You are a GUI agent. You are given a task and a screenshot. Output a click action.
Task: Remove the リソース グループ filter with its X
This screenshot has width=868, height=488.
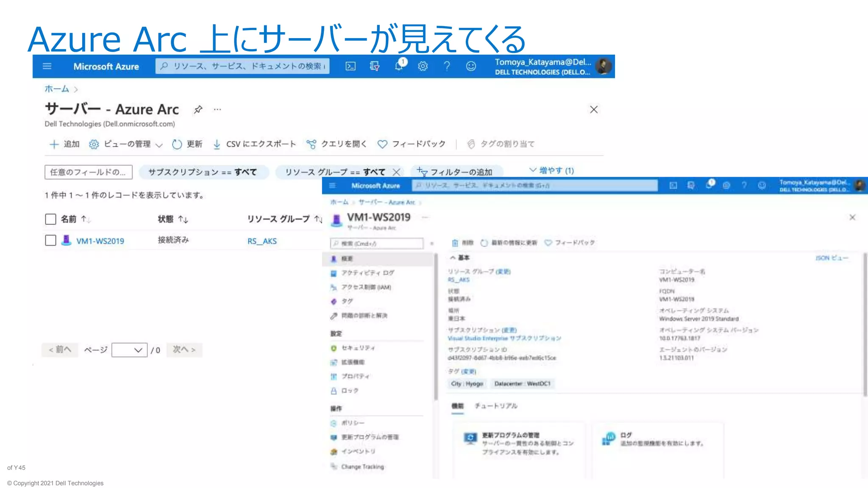coord(396,172)
